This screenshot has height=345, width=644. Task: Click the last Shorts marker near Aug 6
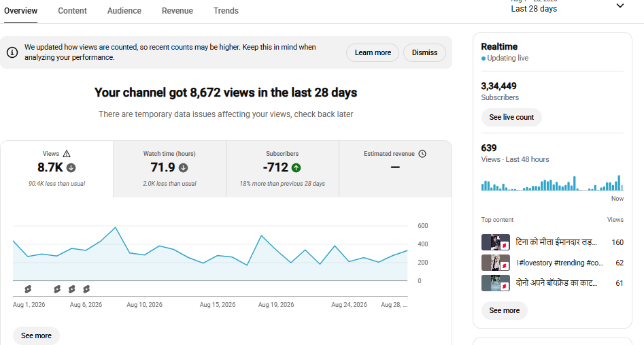(86, 289)
